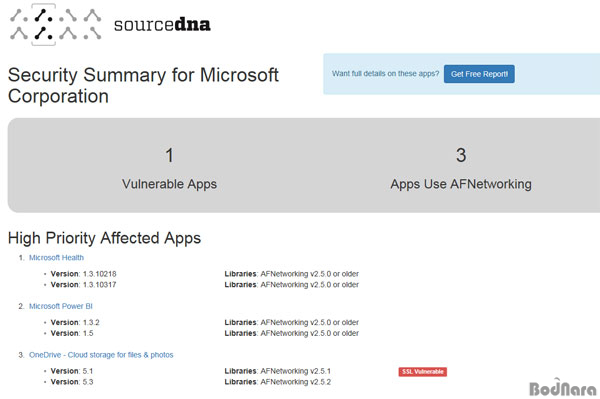Click the High Priority Affected Apps heading
The width and height of the screenshot is (600, 399).
click(104, 238)
